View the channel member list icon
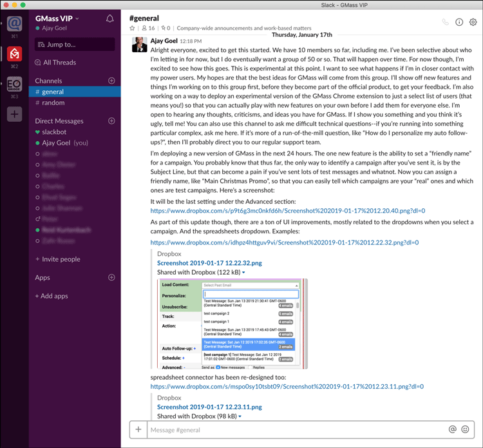The width and height of the screenshot is (483, 448). coord(147,28)
